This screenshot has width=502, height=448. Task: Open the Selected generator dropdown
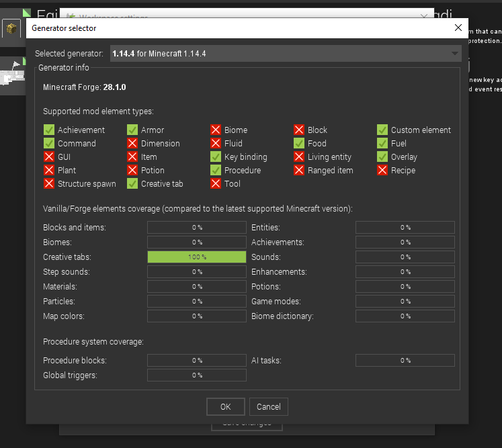pos(286,54)
